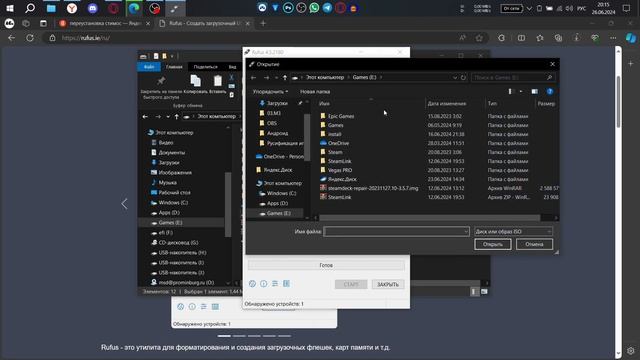Go forward in the Открытие dialog

tap(266, 78)
